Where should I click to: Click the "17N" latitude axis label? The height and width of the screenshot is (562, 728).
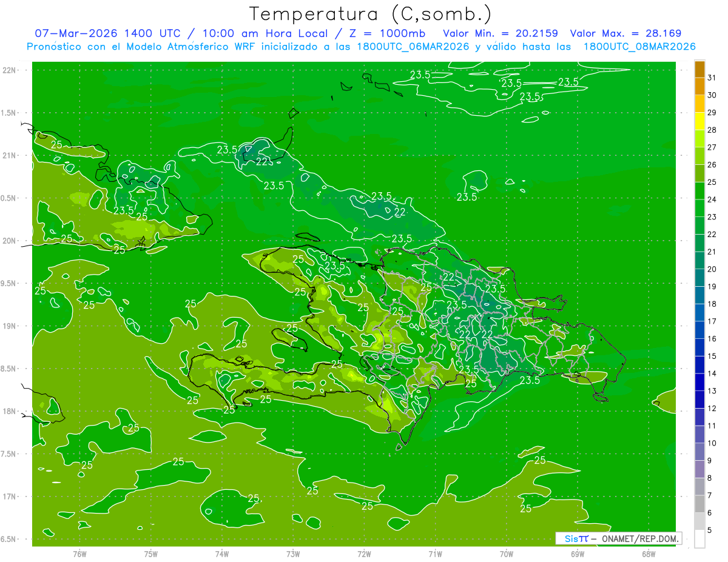tap(8, 497)
